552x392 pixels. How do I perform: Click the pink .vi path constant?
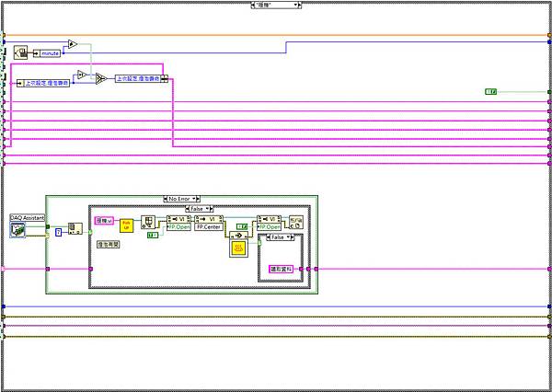[x=104, y=221]
